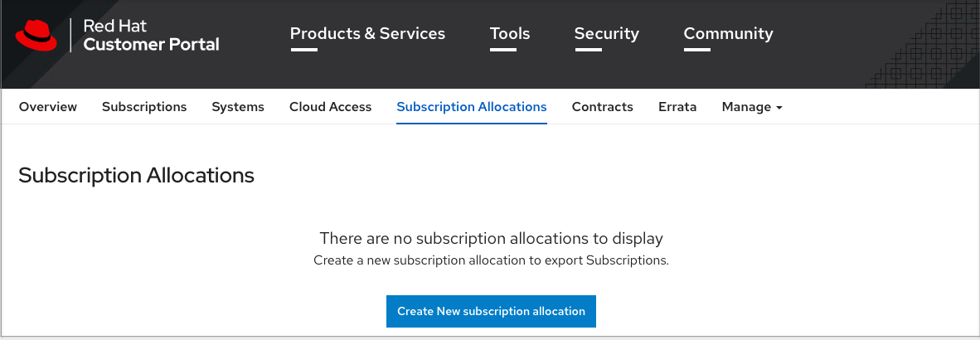Go to the Subscriptions tab
Image resolution: width=980 pixels, height=340 pixels.
pos(144,107)
